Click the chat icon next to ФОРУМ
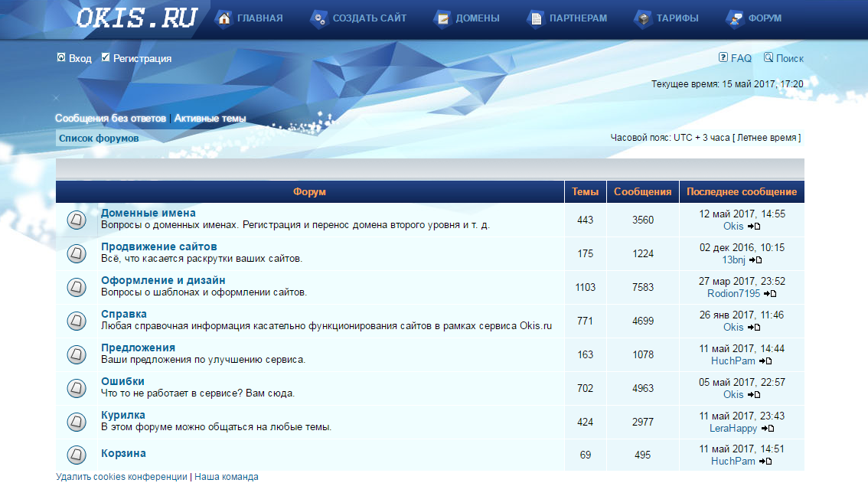 coord(735,19)
